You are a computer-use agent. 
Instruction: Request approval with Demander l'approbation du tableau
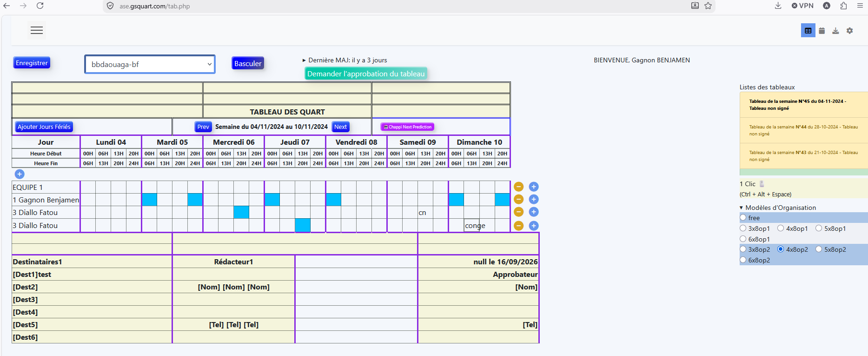(366, 74)
